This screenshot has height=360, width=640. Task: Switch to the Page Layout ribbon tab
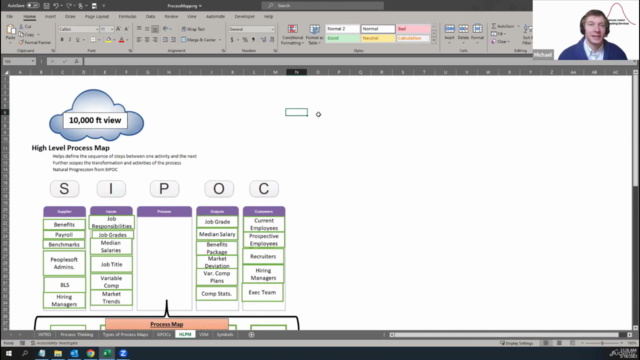(x=97, y=17)
